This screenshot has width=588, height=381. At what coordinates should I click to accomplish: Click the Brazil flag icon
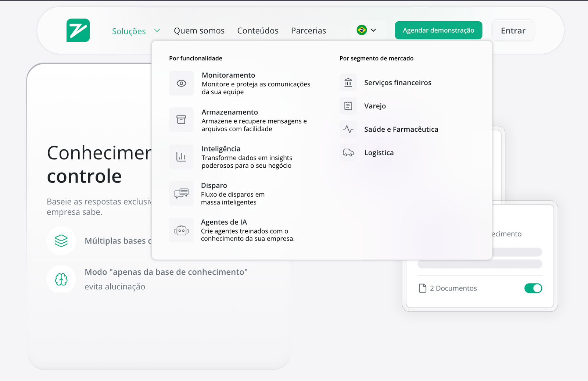pos(362,30)
